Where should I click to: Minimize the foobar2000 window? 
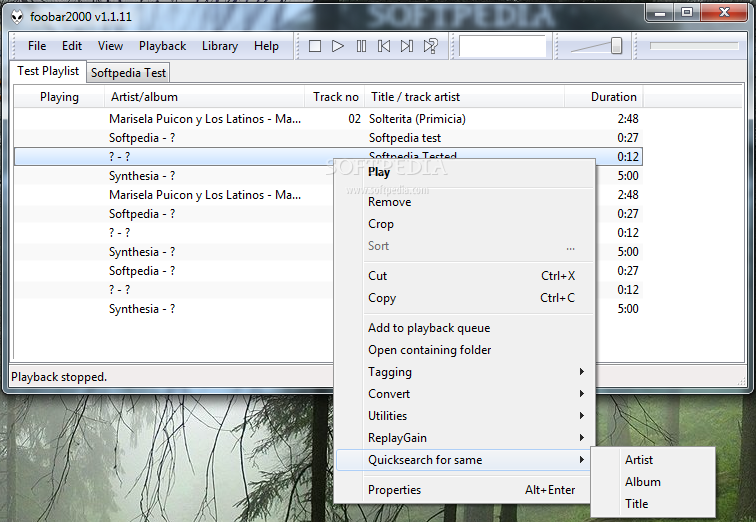click(661, 13)
